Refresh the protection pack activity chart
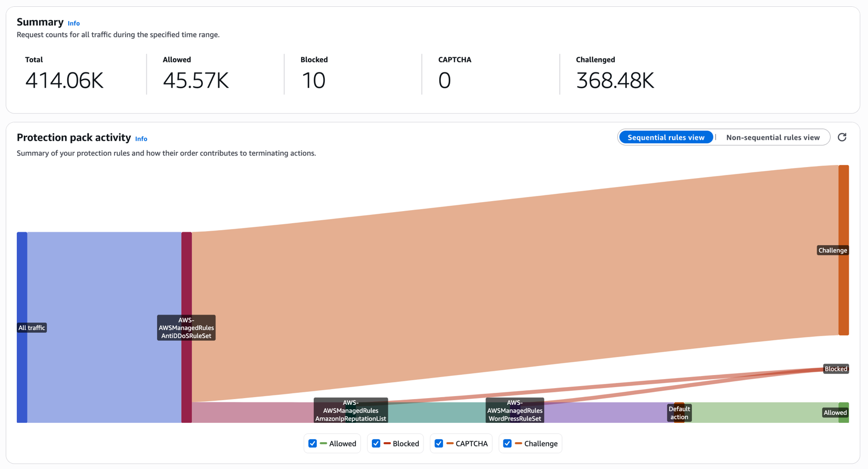 coord(842,137)
